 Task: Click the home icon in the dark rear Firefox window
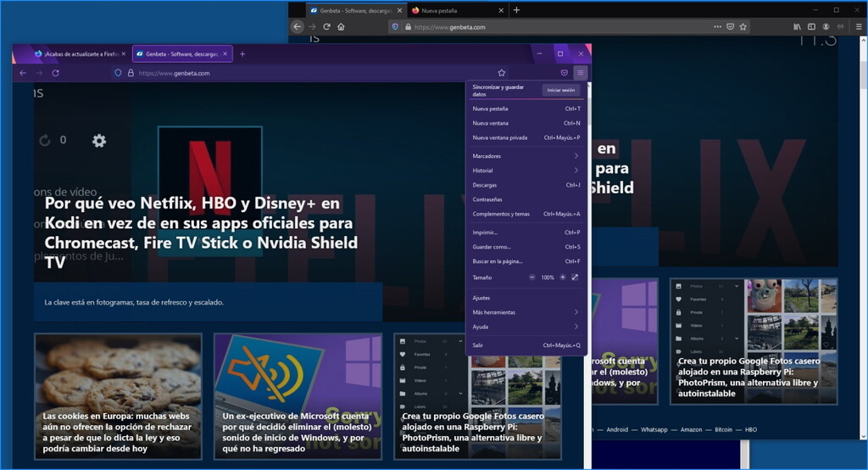tap(341, 26)
